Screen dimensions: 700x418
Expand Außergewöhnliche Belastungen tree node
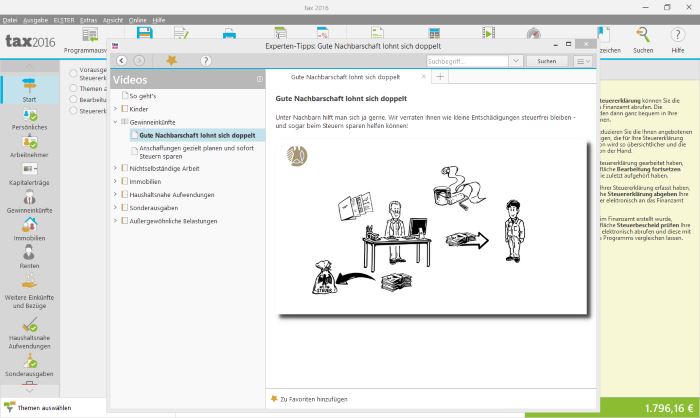click(115, 221)
